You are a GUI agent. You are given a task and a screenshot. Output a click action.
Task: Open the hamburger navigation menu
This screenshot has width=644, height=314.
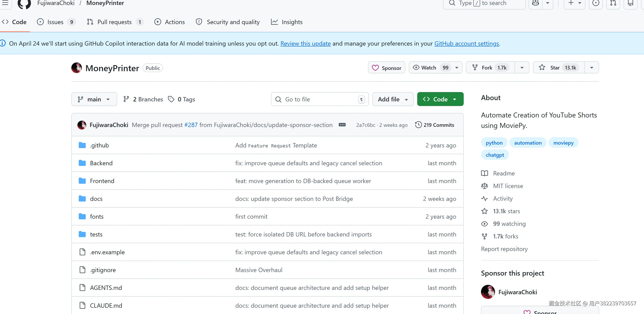(5, 3)
